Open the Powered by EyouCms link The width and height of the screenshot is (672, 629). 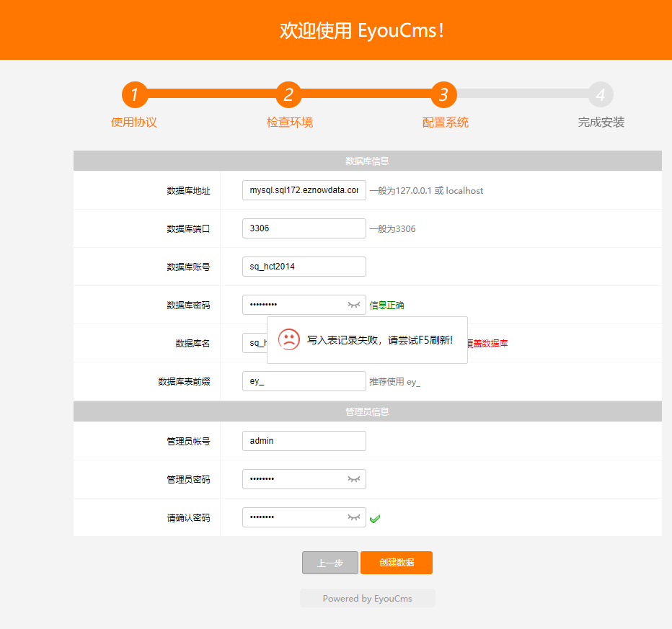click(367, 599)
